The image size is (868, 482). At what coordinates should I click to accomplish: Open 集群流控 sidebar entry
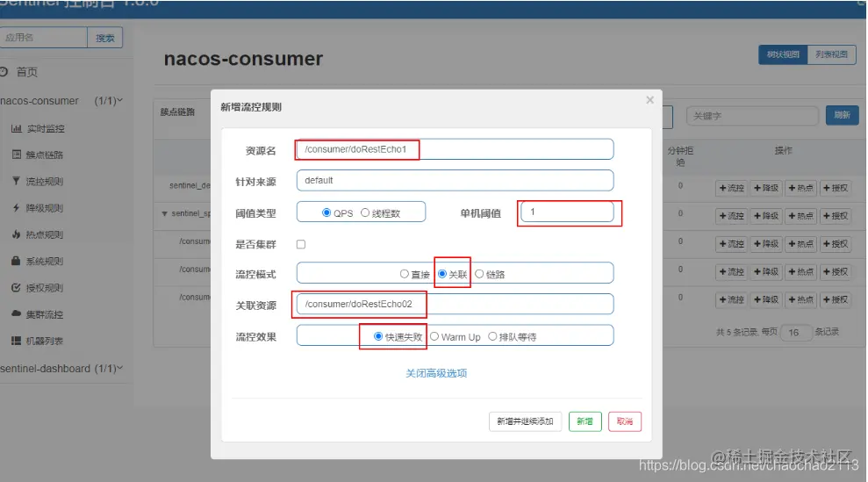tap(38, 314)
